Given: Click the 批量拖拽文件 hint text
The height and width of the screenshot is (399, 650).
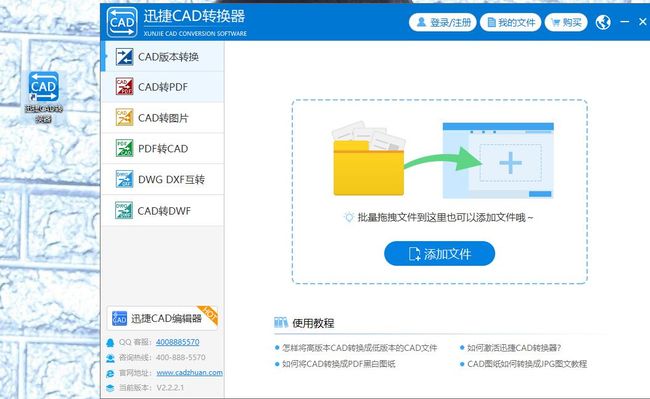Looking at the screenshot, I should coord(445,217).
